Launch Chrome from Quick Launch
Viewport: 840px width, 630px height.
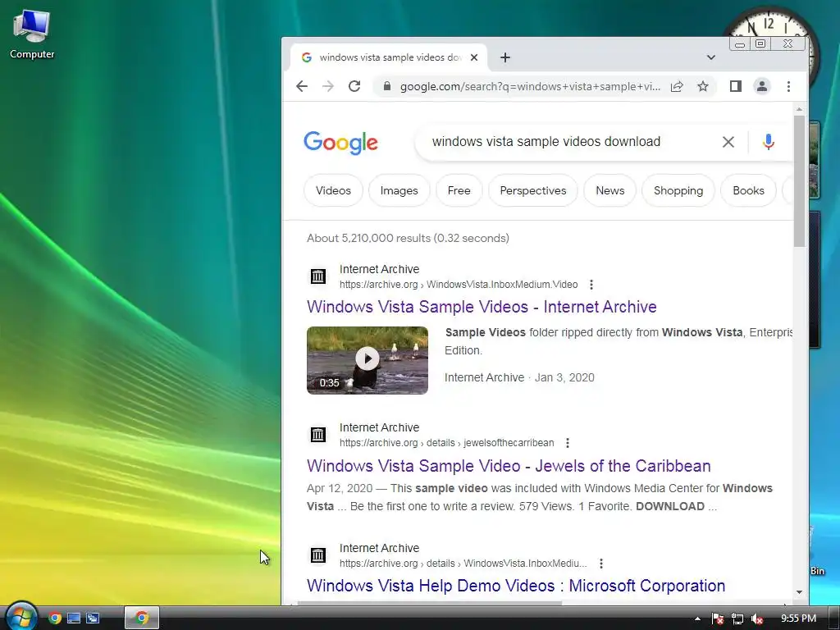click(55, 619)
